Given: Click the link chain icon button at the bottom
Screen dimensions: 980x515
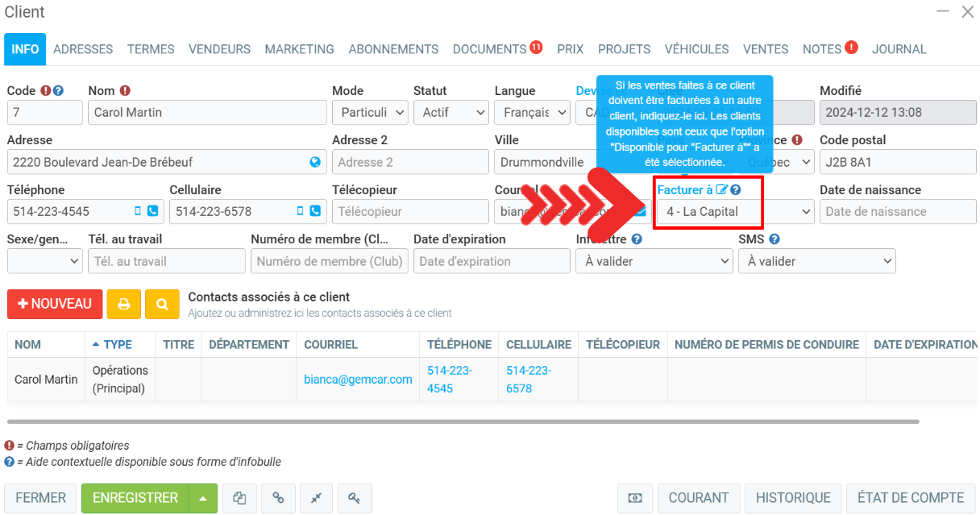Looking at the screenshot, I should (278, 498).
